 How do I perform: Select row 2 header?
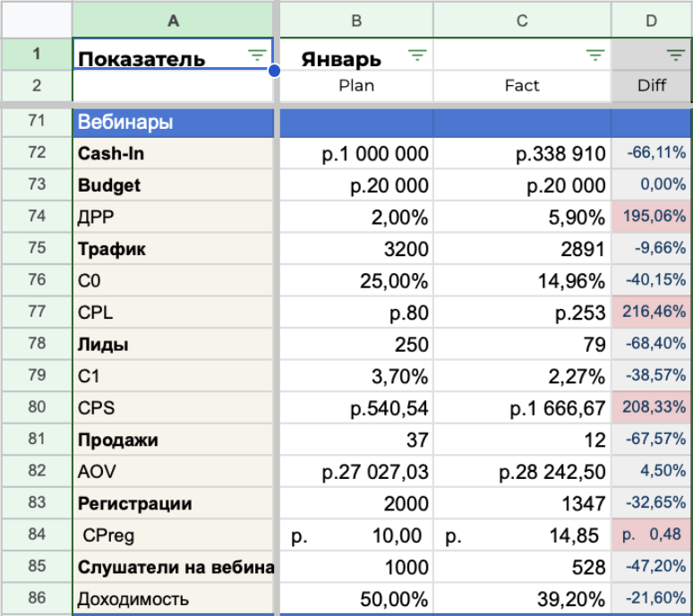pos(37,85)
